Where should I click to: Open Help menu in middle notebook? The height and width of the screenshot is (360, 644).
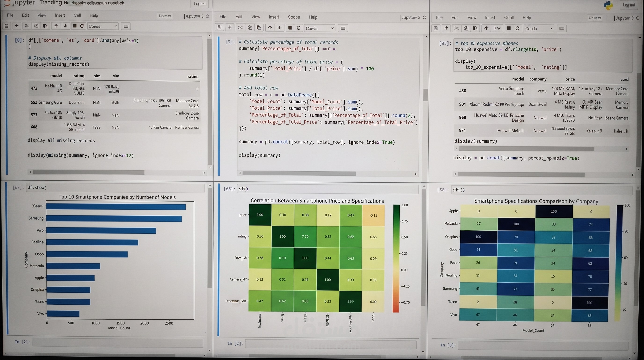(x=313, y=17)
